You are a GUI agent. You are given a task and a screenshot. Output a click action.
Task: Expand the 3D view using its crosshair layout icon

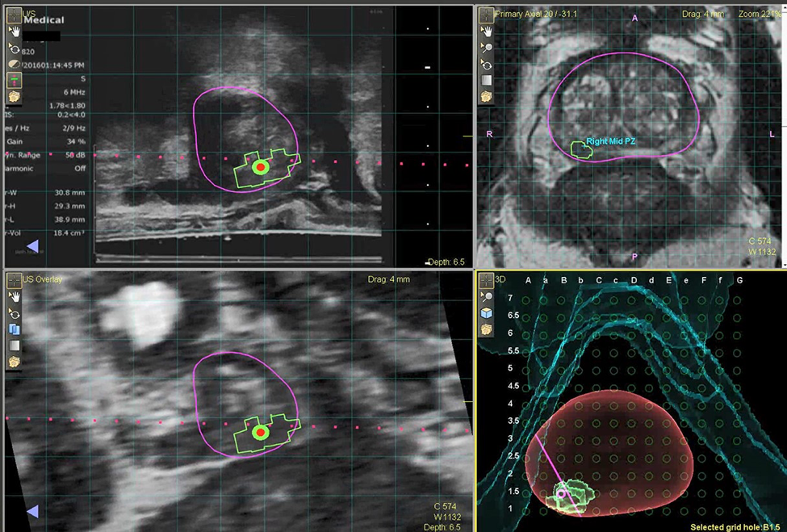(x=486, y=280)
